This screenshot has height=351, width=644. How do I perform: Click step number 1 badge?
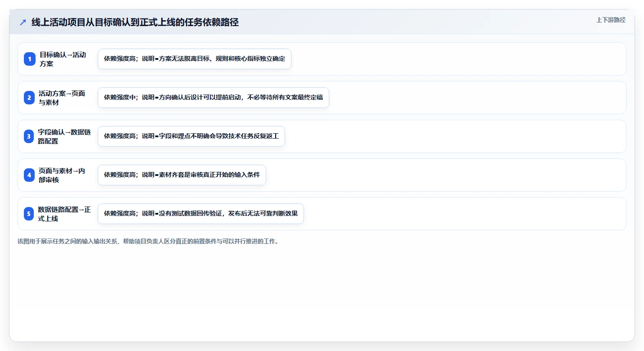[29, 59]
